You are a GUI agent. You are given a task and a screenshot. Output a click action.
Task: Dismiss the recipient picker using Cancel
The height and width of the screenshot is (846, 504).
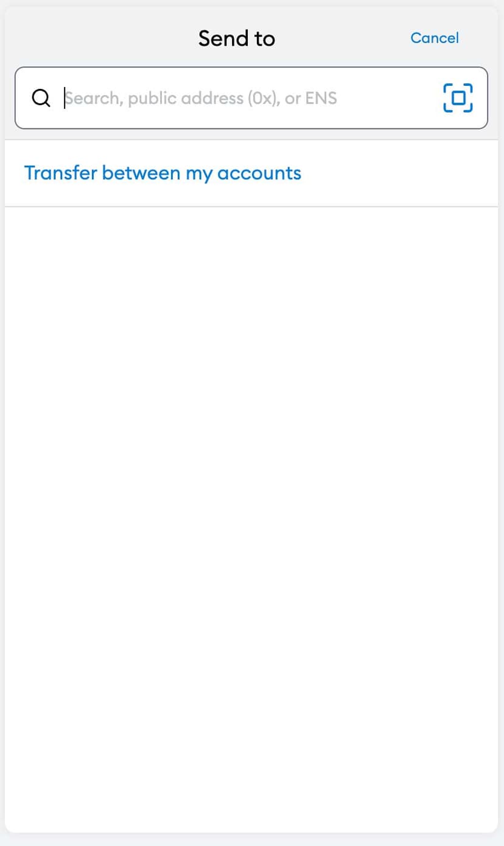tap(435, 38)
